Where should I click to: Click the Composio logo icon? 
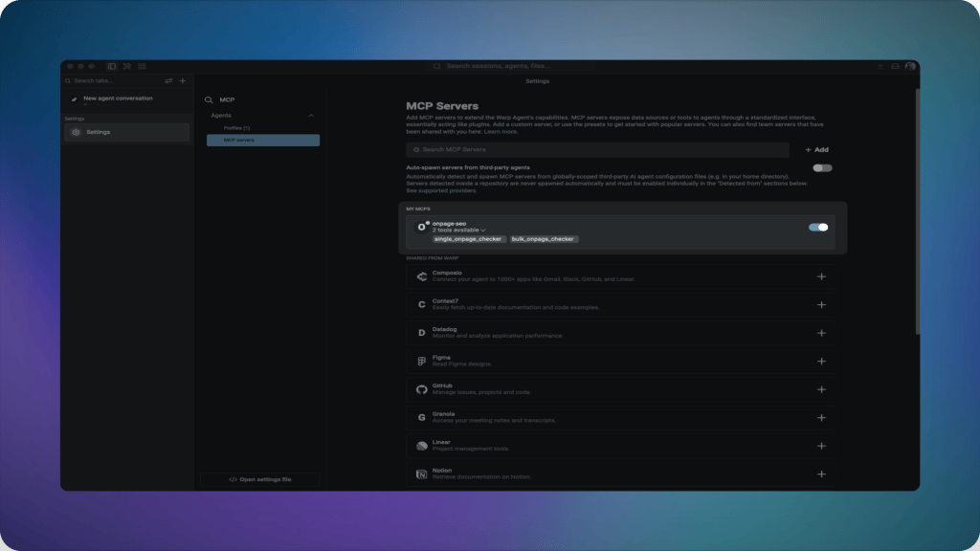[422, 276]
